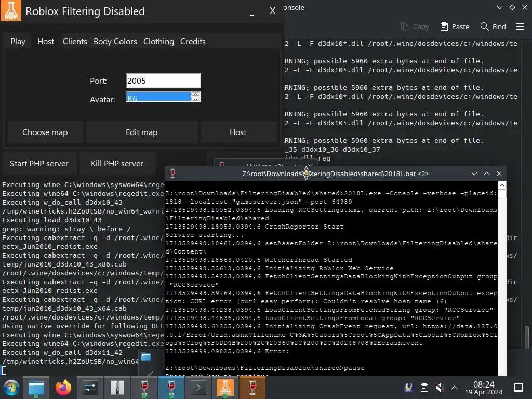Image resolution: width=532 pixels, height=399 pixels.
Task: Click the down chevron in the console title bar
Action: (x=499, y=7)
